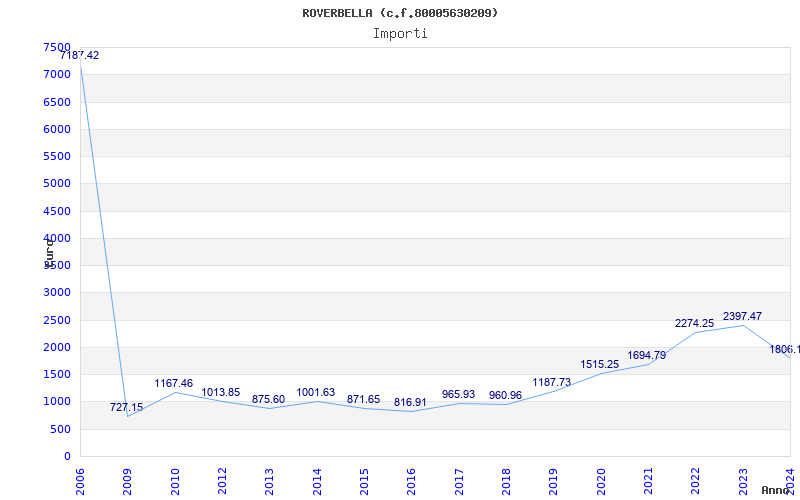This screenshot has width=800, height=500.
Task: Click the chart title ROVERBELLA (c.f.80005630209)
Action: (x=400, y=13)
